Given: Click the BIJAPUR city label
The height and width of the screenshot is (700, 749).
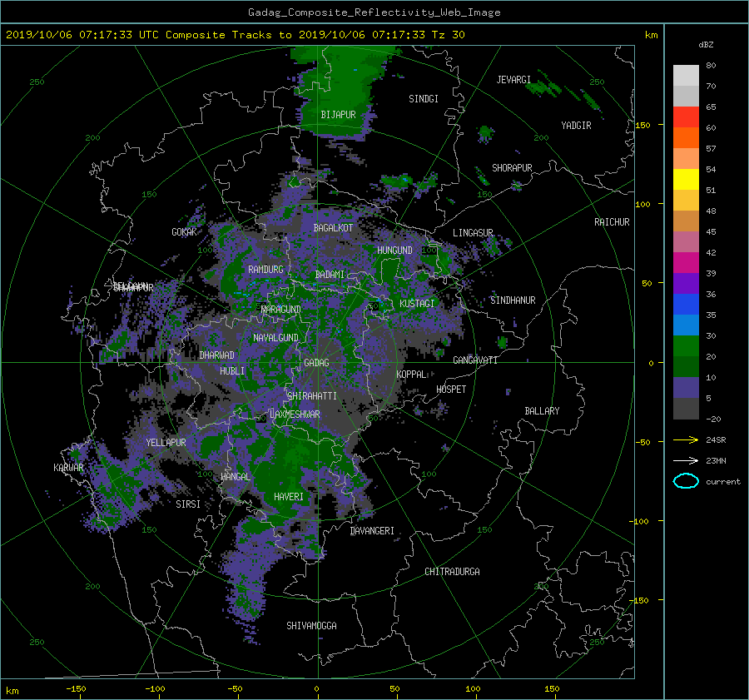Looking at the screenshot, I should tap(338, 115).
